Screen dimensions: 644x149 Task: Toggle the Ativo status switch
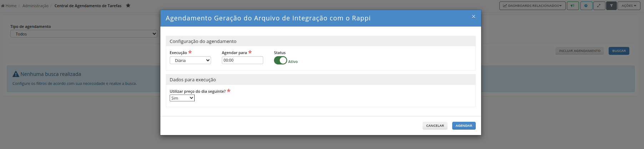click(x=280, y=61)
